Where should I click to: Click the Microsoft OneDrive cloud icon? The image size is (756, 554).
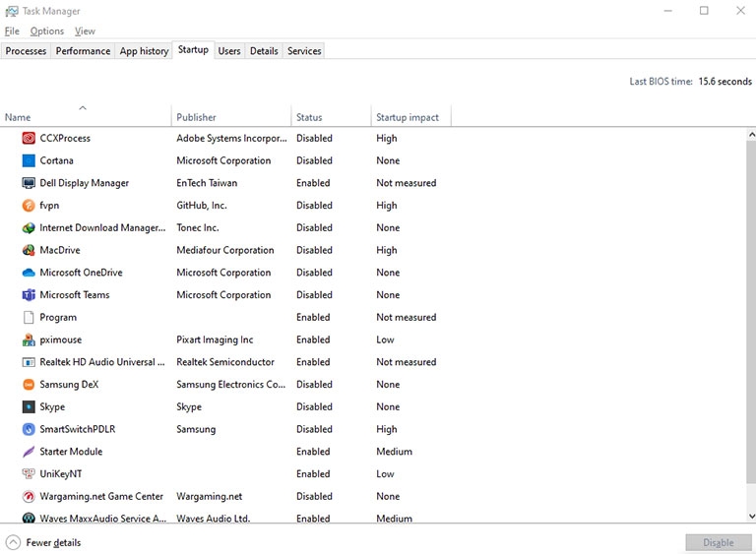[x=29, y=273]
